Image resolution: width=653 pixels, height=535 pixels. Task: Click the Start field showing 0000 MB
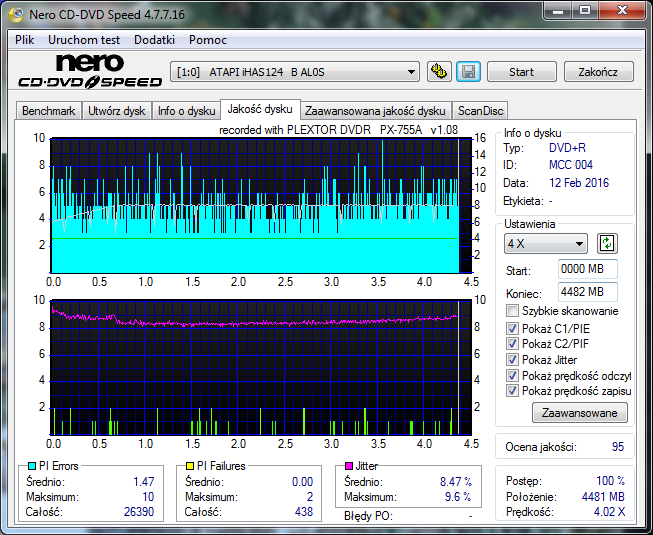point(588,269)
